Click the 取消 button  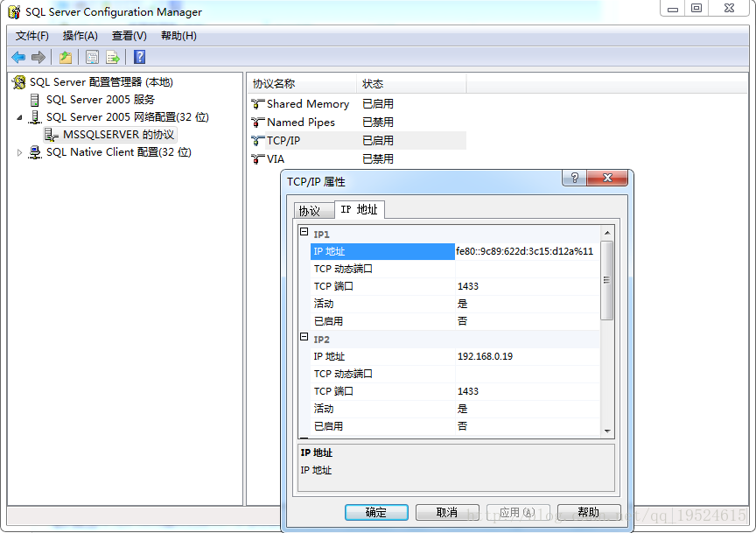[x=447, y=512]
